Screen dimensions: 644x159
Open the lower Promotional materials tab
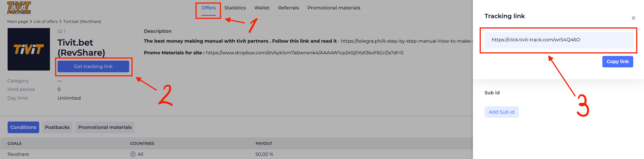click(105, 127)
